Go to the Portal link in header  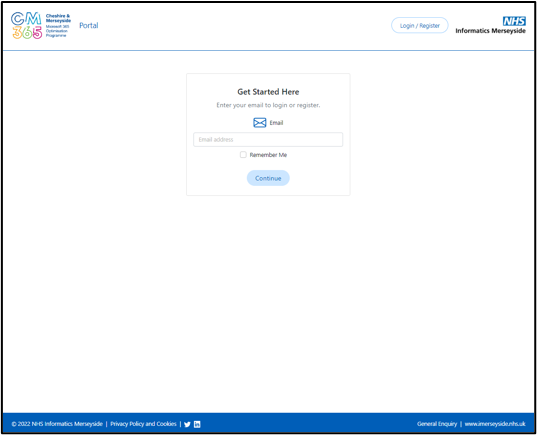(89, 25)
